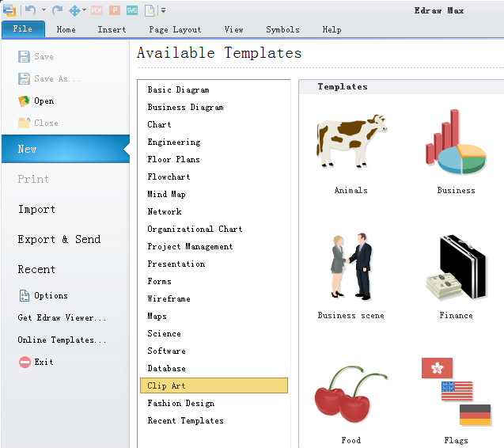Select the Basic Diagram category
Viewport: 504px width, 448px height.
[x=178, y=89]
